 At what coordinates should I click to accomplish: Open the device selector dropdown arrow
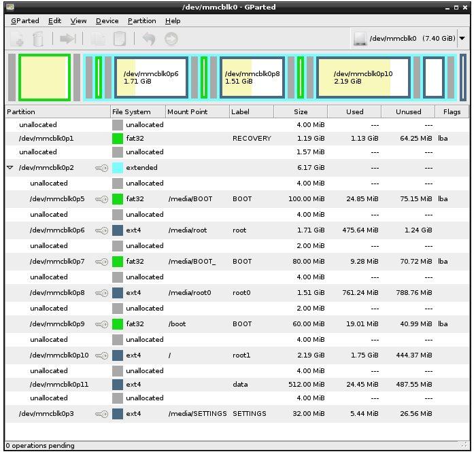click(462, 39)
